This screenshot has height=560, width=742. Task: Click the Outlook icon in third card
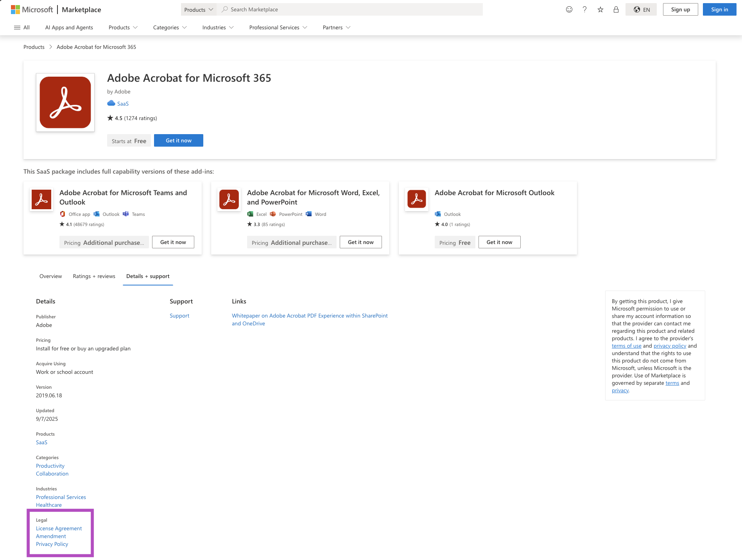[x=438, y=214]
